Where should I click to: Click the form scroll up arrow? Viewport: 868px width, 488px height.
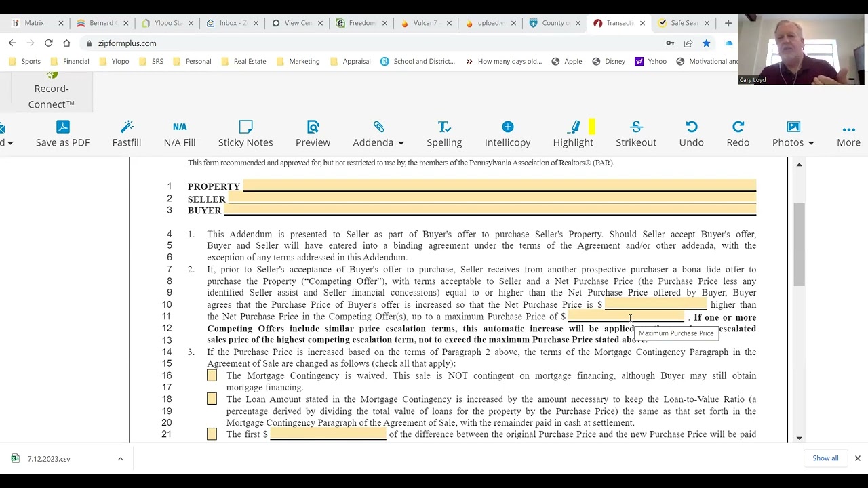tap(799, 165)
